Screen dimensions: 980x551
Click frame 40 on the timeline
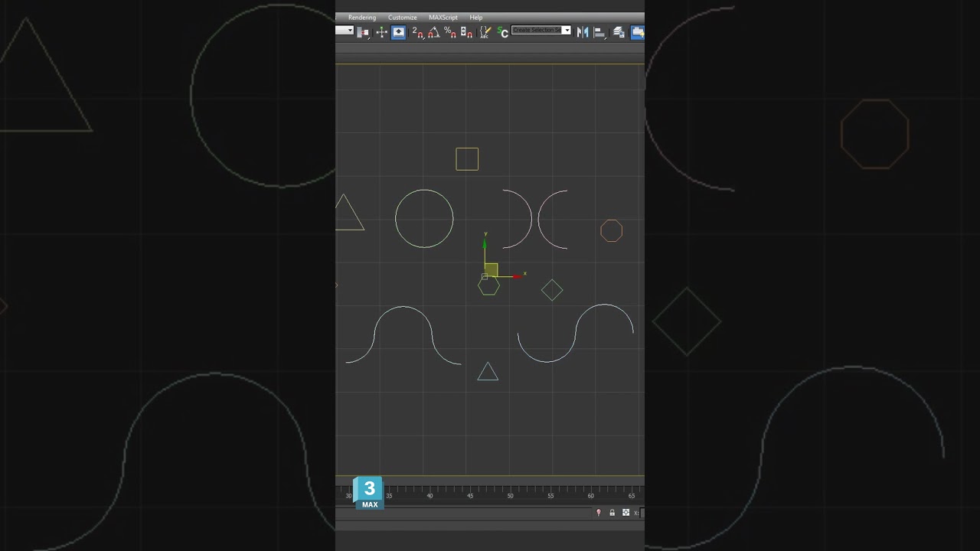pyautogui.click(x=430, y=496)
